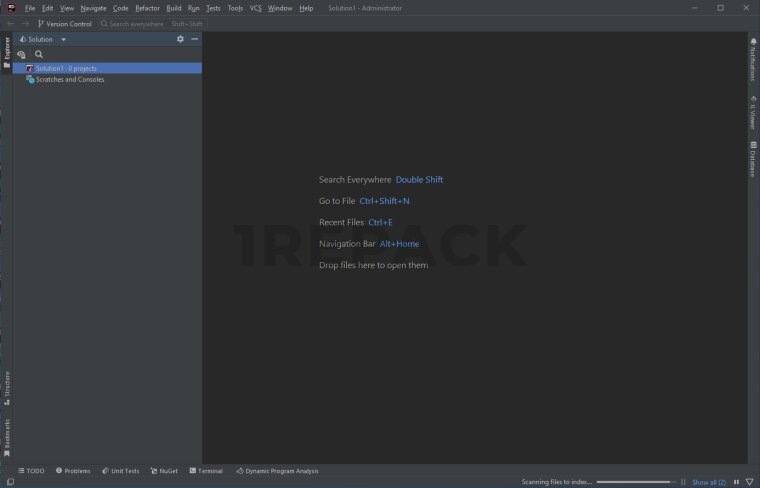
Task: Click the Rider logo icon in title bar
Action: tap(11, 8)
